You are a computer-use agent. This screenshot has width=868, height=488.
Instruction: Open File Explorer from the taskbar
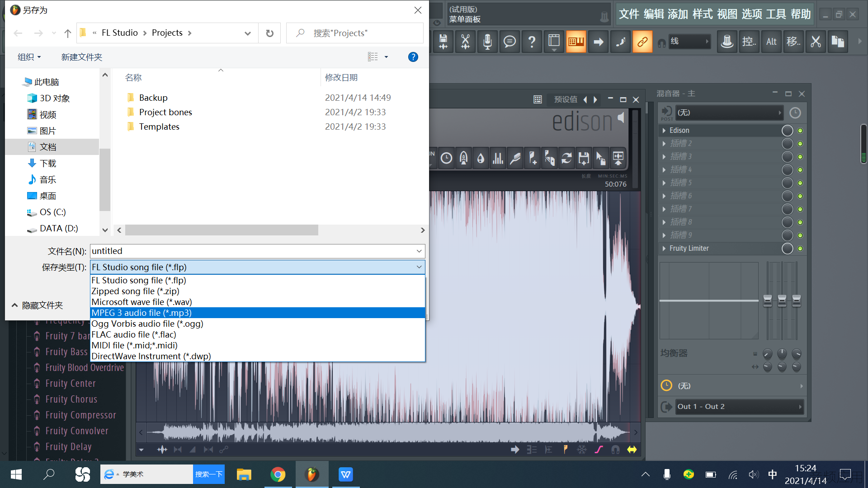coord(244,474)
